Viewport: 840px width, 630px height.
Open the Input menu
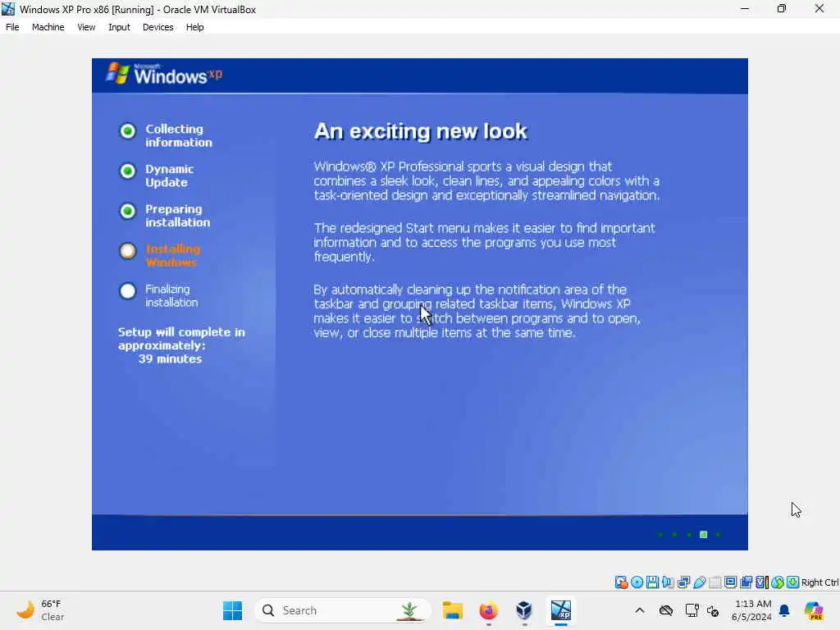coord(119,27)
